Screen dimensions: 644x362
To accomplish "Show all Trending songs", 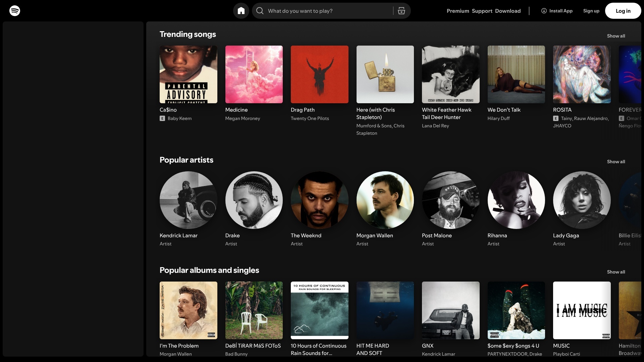I will point(616,36).
